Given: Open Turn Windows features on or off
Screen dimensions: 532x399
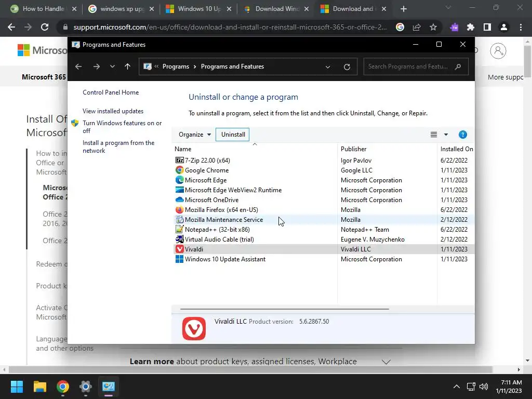Looking at the screenshot, I should point(122,127).
